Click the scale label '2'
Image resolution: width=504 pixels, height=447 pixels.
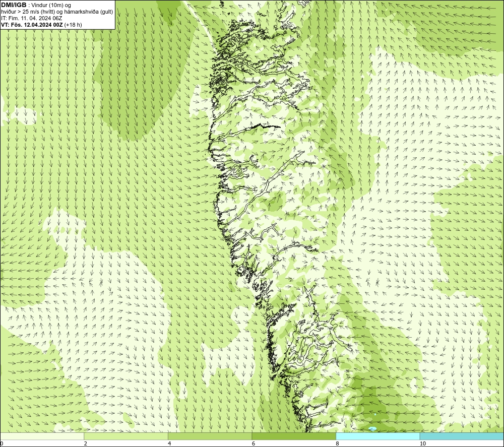(x=86, y=444)
